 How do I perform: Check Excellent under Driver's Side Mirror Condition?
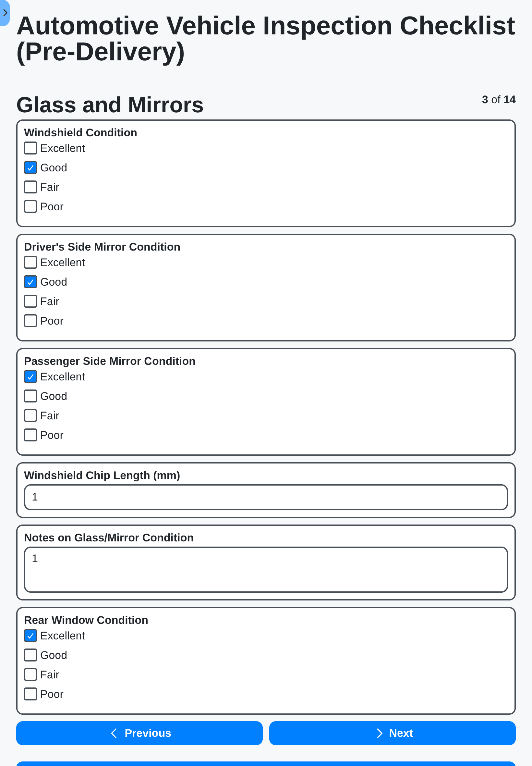(30, 263)
